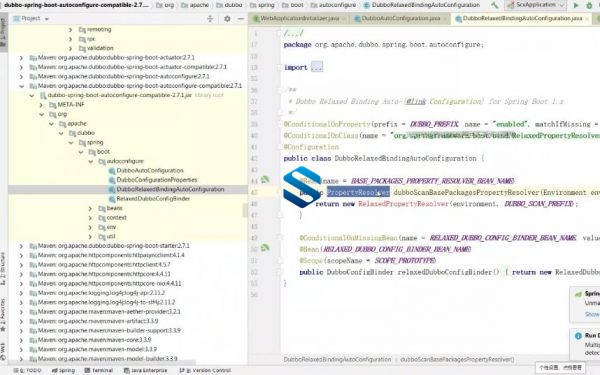The image size is (600, 375).
Task: Open the Java Enterprise tool window
Action: 145,370
